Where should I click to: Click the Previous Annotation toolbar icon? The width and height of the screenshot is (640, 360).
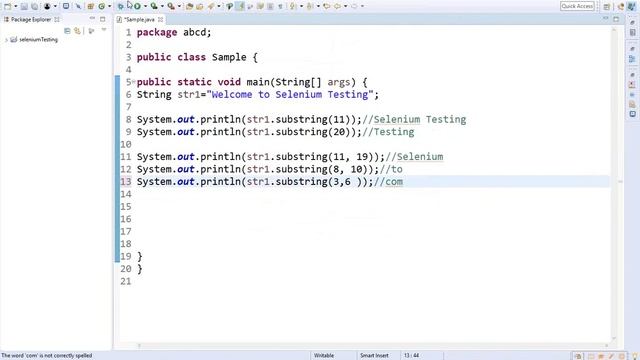(x=310, y=6)
